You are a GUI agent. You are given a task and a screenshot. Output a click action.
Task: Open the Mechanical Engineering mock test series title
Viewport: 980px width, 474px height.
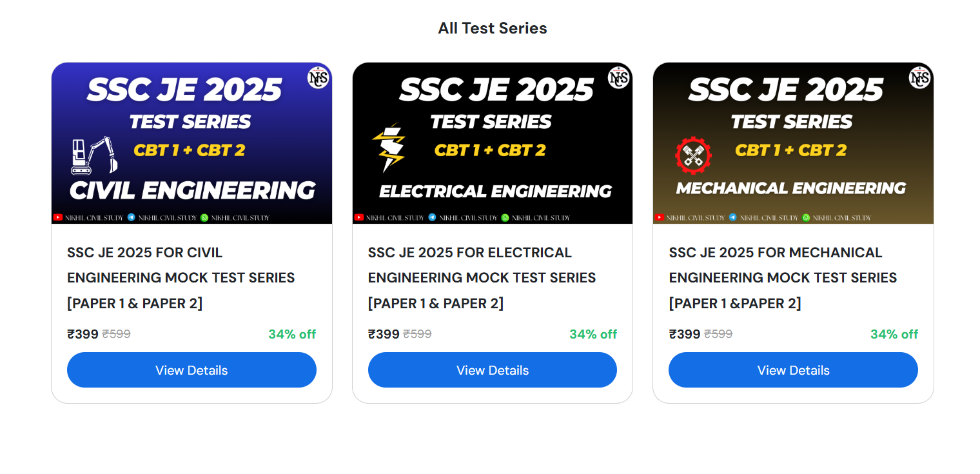click(783, 278)
